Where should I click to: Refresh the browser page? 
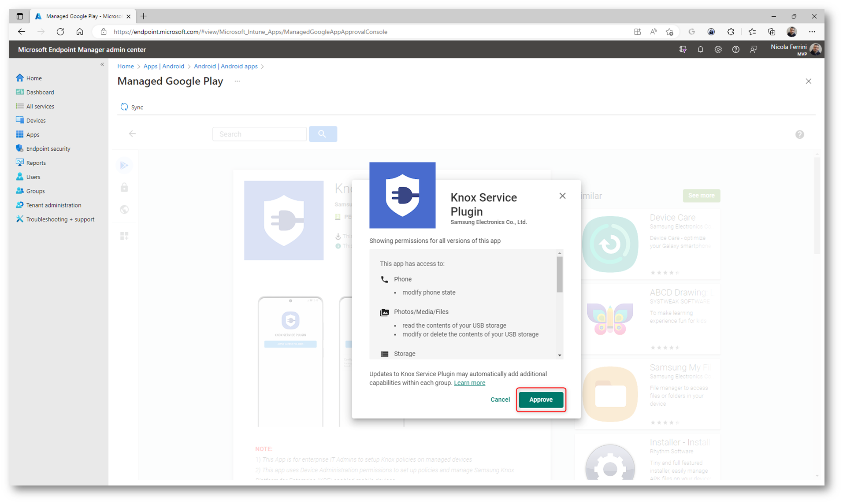point(60,32)
